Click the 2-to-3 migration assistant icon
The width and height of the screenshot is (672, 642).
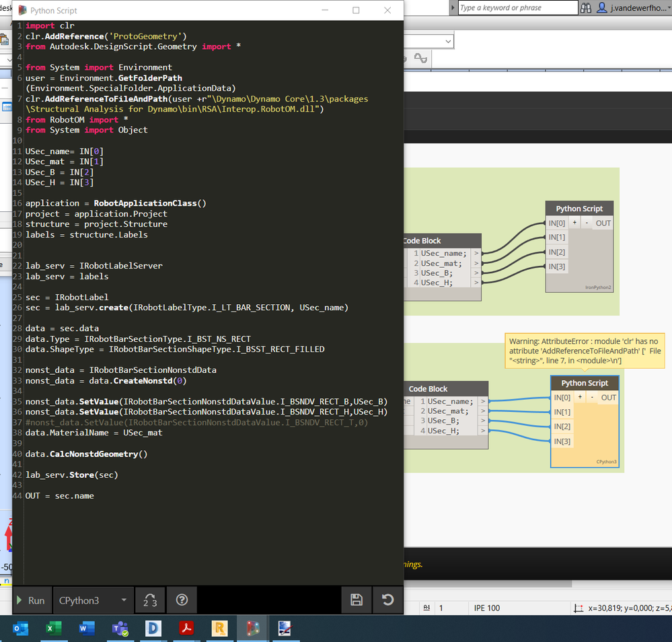(150, 600)
